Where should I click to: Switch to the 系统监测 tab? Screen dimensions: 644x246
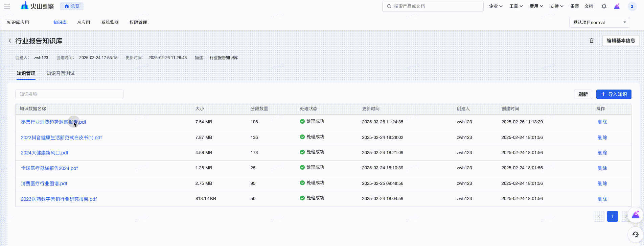110,23
